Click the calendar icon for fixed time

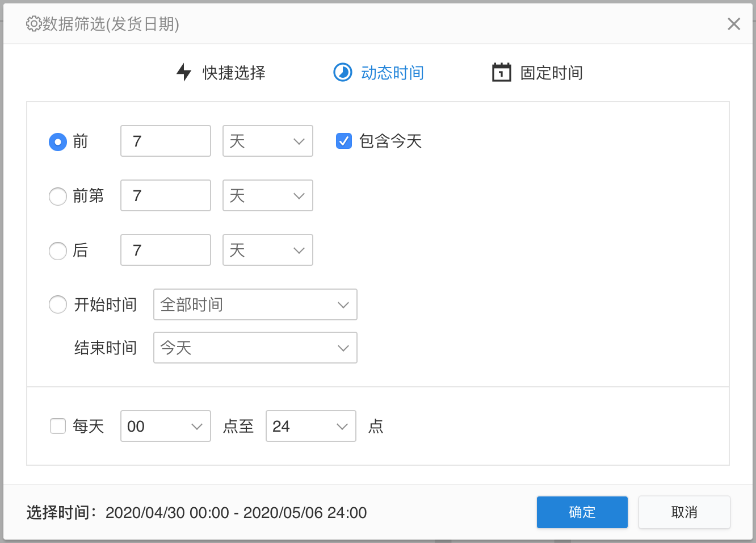(501, 73)
